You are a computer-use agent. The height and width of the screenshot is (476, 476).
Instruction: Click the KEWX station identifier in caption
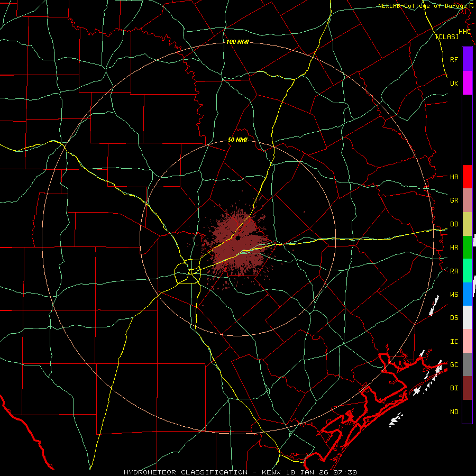pyautogui.click(x=272, y=472)
